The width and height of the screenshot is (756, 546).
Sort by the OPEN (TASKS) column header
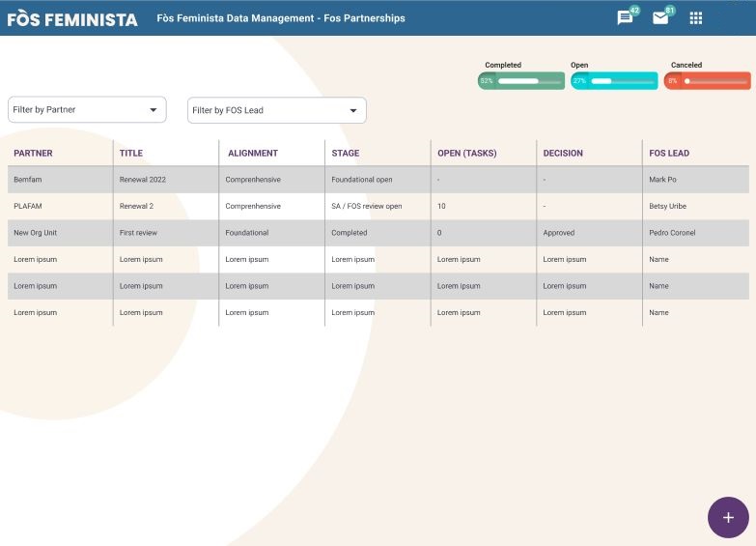pyautogui.click(x=466, y=153)
